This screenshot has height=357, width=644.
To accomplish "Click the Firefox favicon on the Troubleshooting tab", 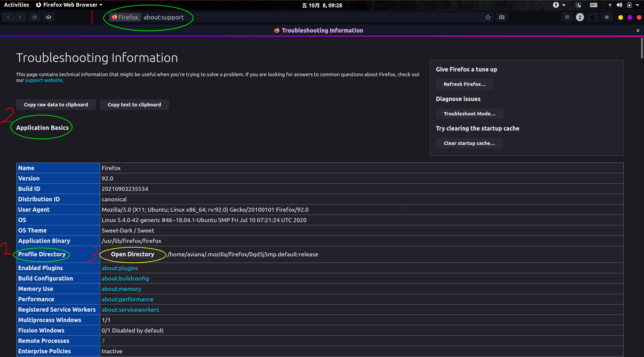I will point(277,31).
